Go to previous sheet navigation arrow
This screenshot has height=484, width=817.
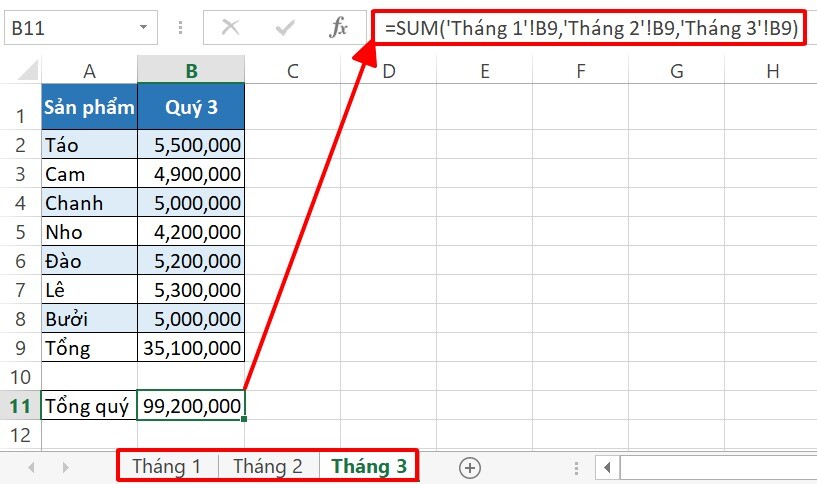[x=31, y=467]
